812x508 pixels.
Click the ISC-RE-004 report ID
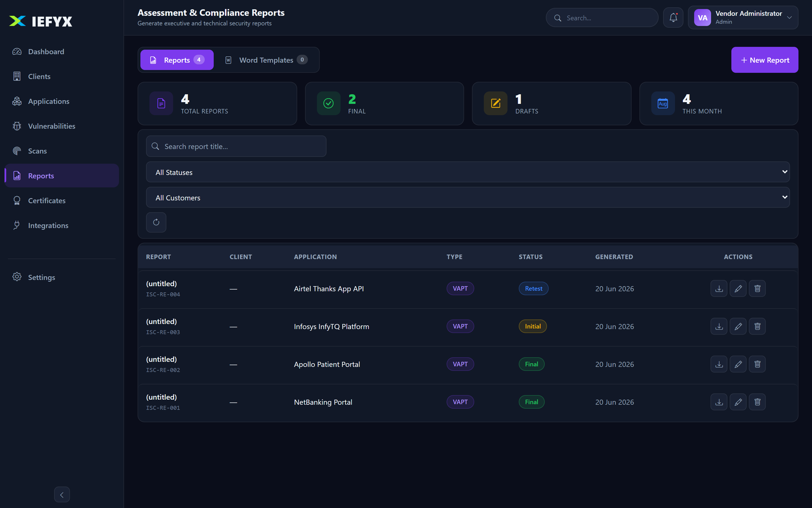click(163, 294)
